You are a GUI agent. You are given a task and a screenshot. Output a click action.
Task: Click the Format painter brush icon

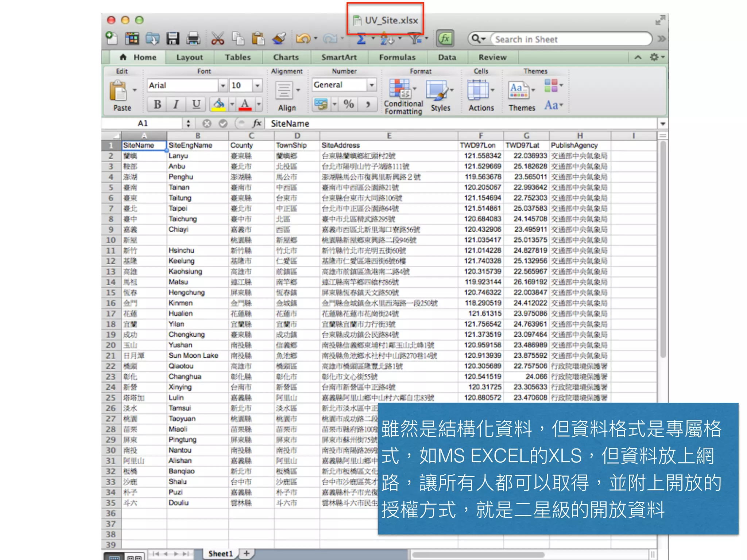(279, 39)
